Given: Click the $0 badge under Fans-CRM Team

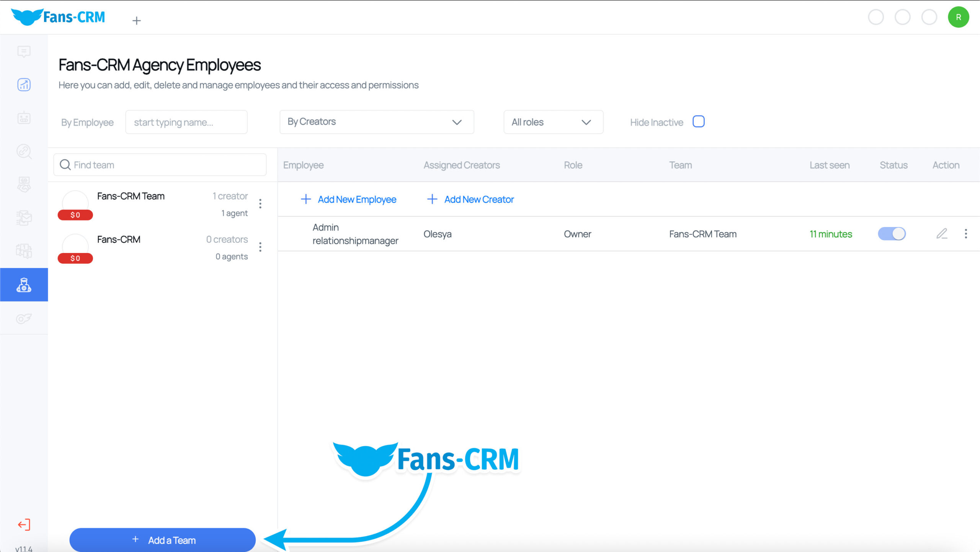Looking at the screenshot, I should pyautogui.click(x=75, y=215).
